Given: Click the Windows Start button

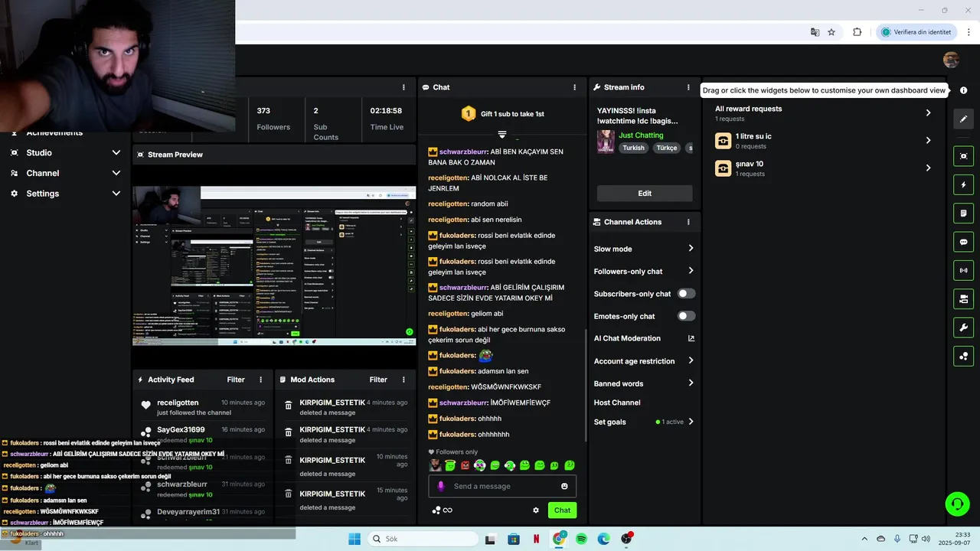Looking at the screenshot, I should tap(354, 539).
